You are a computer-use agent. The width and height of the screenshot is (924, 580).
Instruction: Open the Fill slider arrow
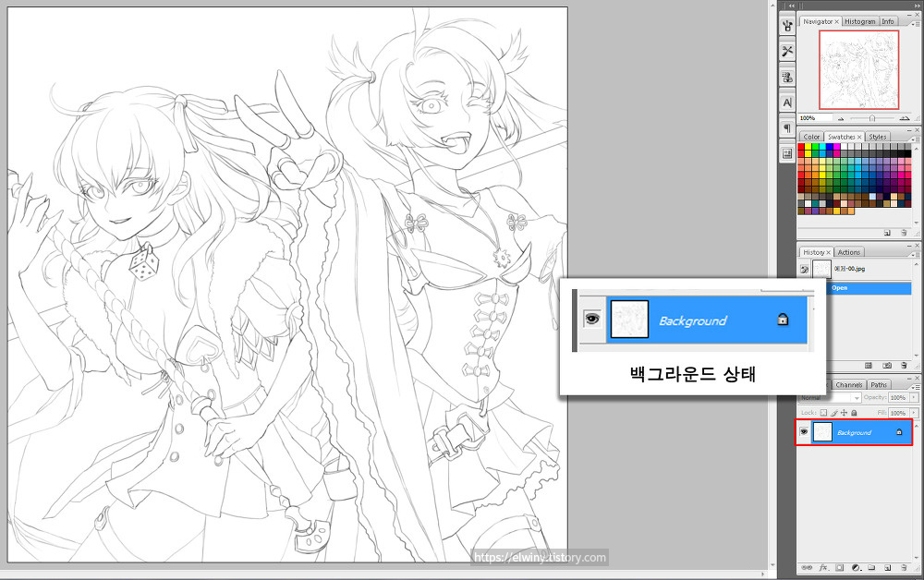(914, 413)
